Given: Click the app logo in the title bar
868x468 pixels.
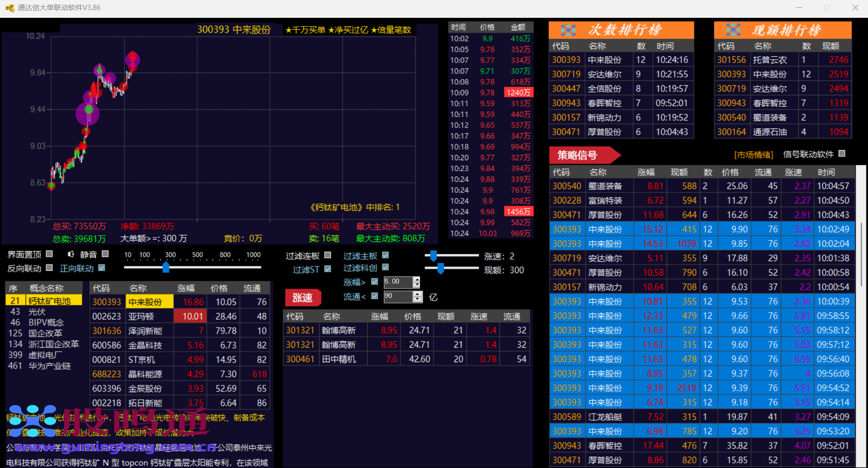Looking at the screenshot, I should [x=9, y=8].
